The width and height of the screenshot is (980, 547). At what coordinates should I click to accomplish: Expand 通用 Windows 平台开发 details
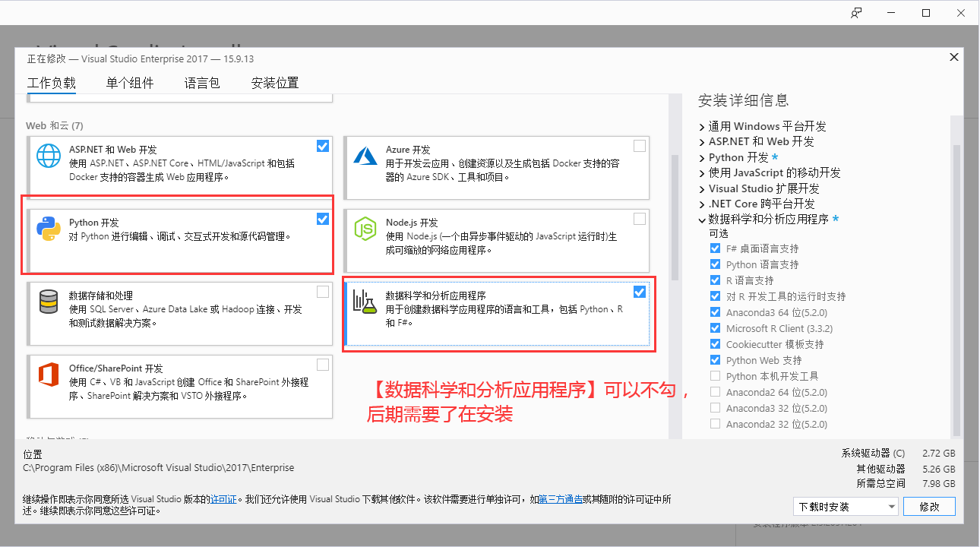(x=701, y=127)
